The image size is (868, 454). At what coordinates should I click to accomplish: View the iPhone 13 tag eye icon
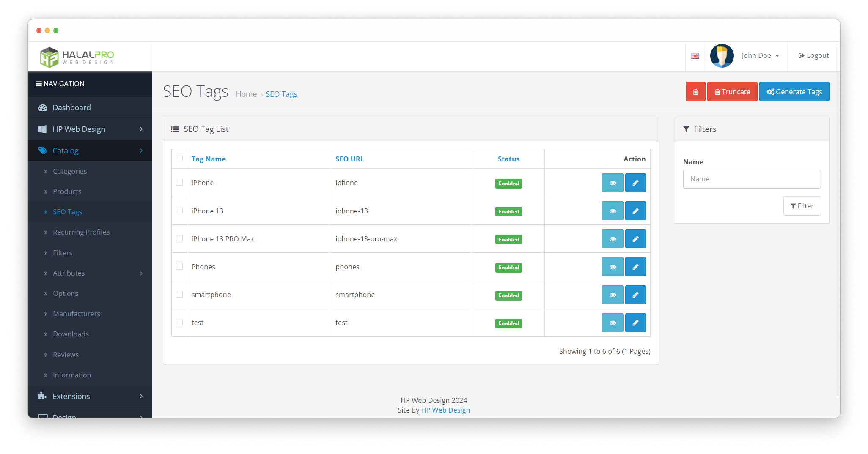[613, 211]
